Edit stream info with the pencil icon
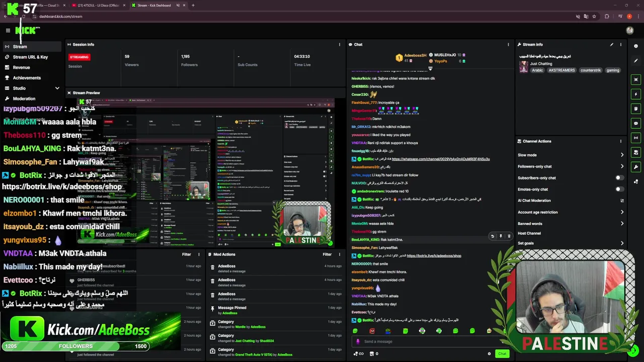644x362 pixels. pyautogui.click(x=612, y=44)
